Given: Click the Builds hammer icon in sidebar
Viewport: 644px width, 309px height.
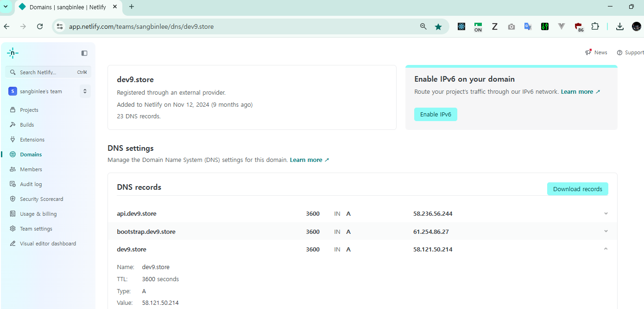Looking at the screenshot, I should 13,125.
